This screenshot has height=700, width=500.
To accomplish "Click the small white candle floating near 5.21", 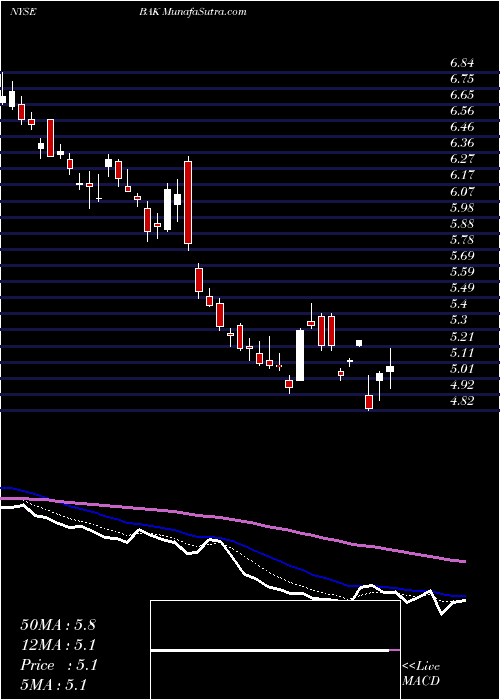I will 359,343.
